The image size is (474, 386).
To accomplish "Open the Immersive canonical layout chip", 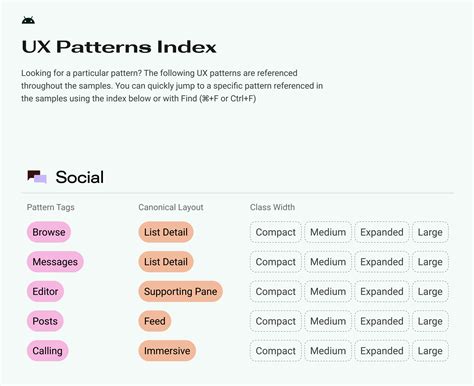I will (167, 351).
